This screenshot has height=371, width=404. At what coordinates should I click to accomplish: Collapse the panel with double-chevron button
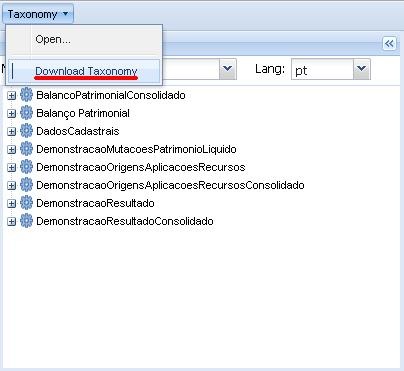389,43
